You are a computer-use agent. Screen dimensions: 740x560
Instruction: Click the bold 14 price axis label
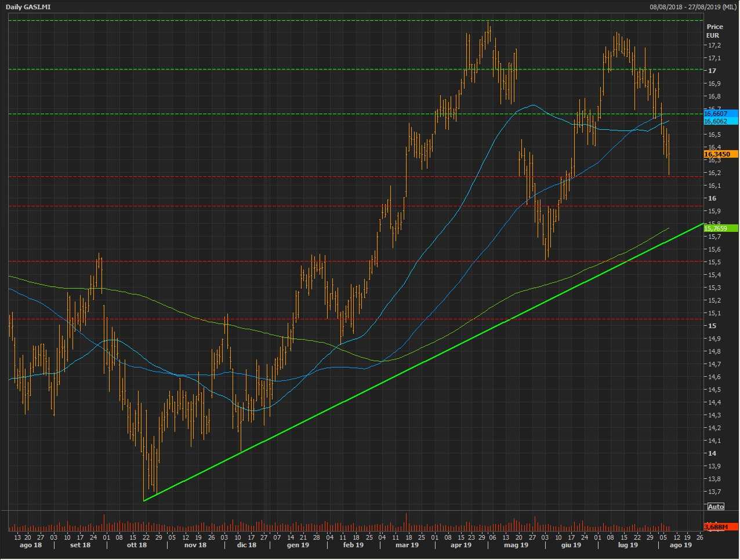(x=712, y=453)
